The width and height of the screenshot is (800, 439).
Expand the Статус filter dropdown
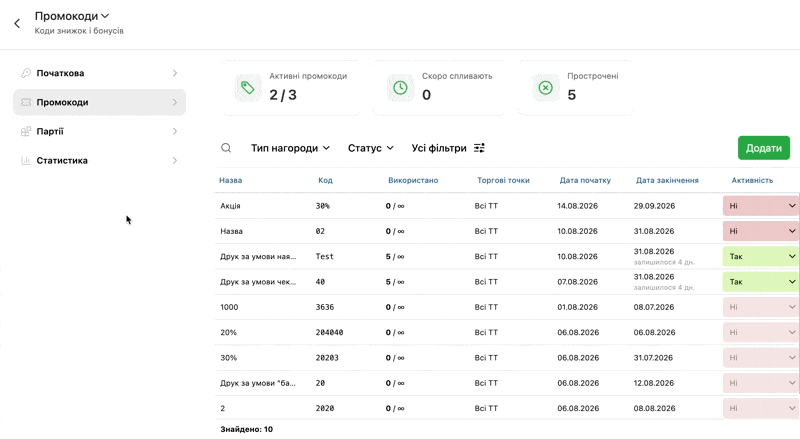(x=371, y=148)
